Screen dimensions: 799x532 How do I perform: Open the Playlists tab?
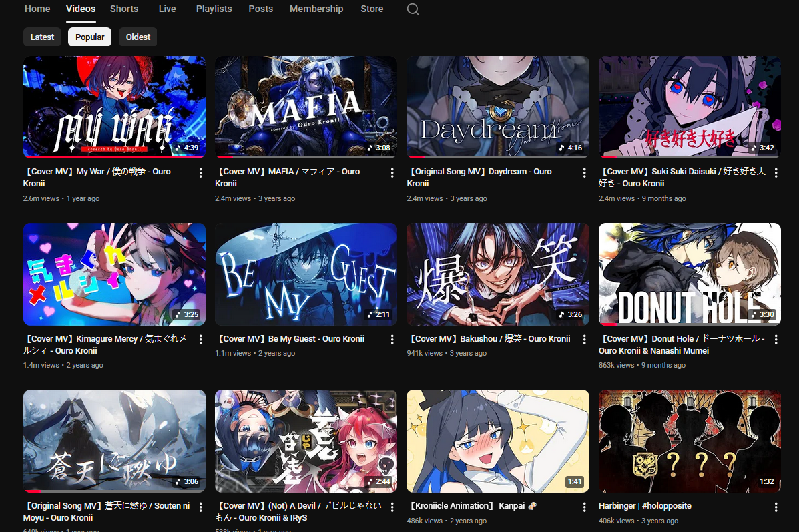[214, 9]
